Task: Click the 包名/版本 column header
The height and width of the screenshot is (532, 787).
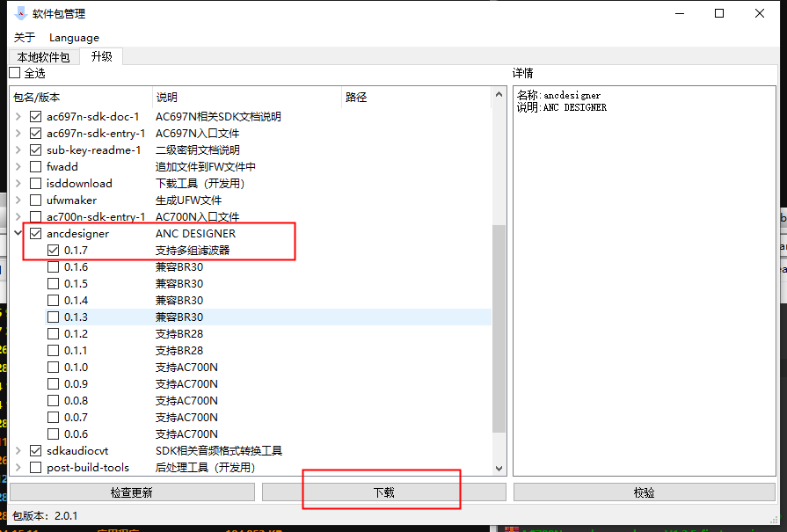Action: pyautogui.click(x=81, y=98)
